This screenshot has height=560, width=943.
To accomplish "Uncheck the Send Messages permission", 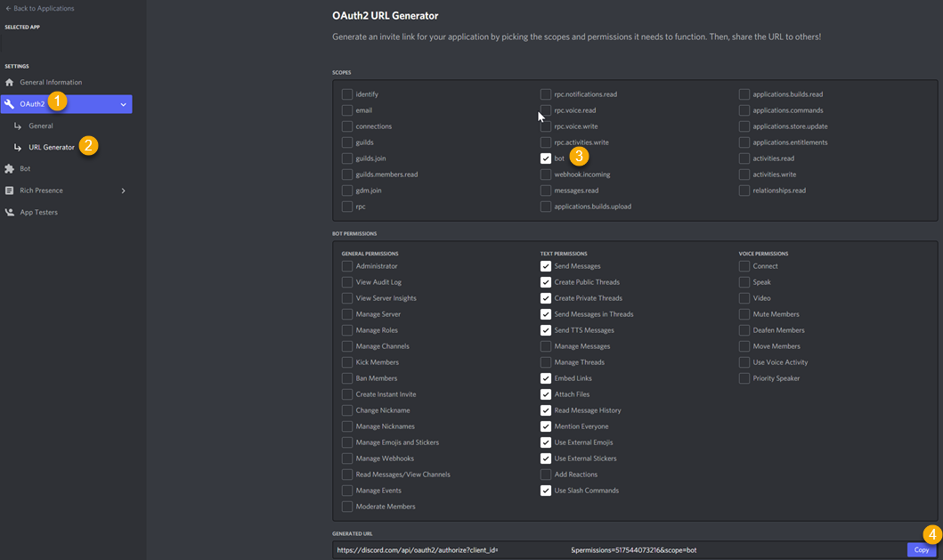I will coord(546,266).
